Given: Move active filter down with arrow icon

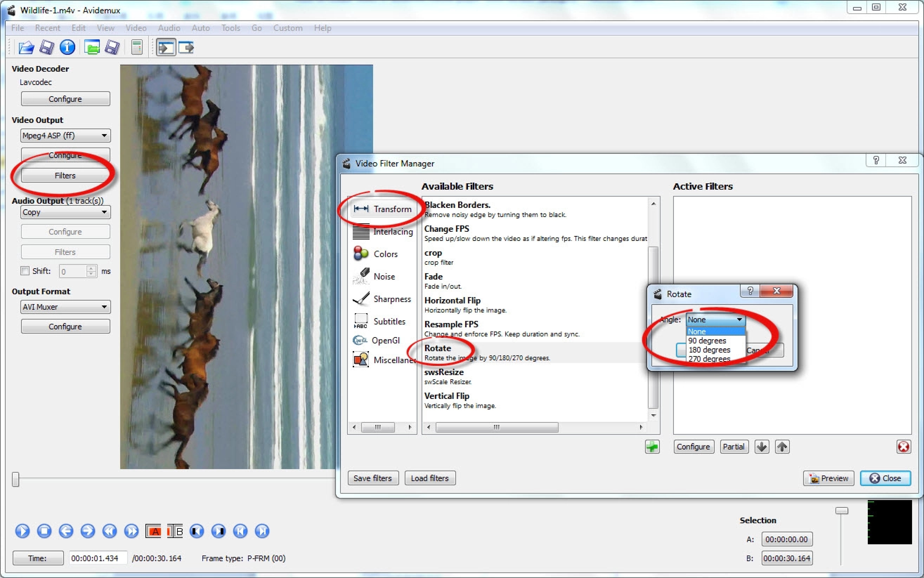Looking at the screenshot, I should (x=761, y=446).
